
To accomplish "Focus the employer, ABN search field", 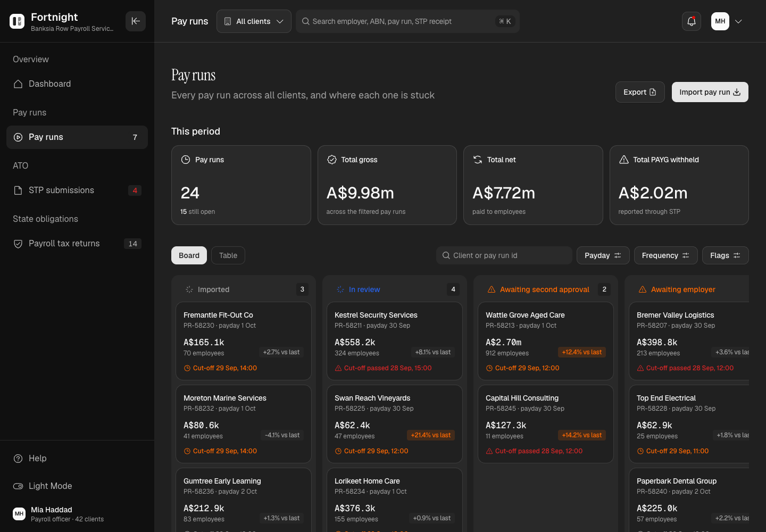I will coord(407,21).
